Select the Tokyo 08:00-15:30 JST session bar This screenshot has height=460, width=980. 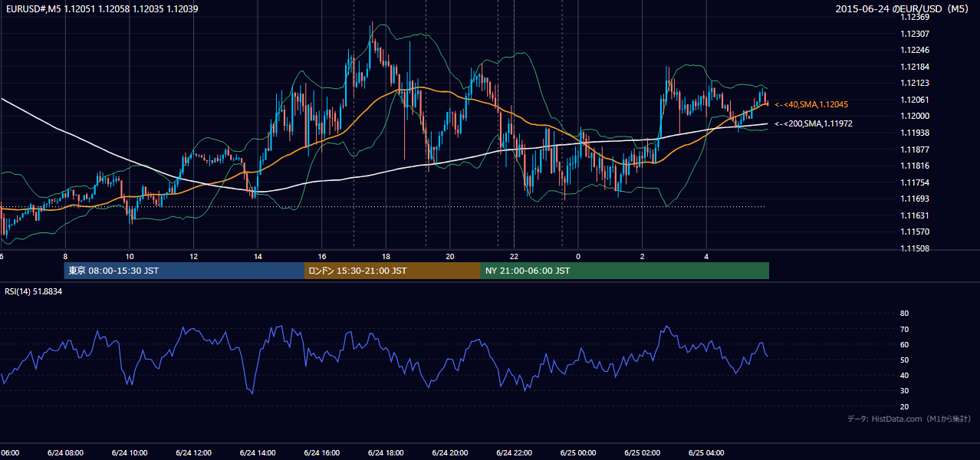click(184, 271)
